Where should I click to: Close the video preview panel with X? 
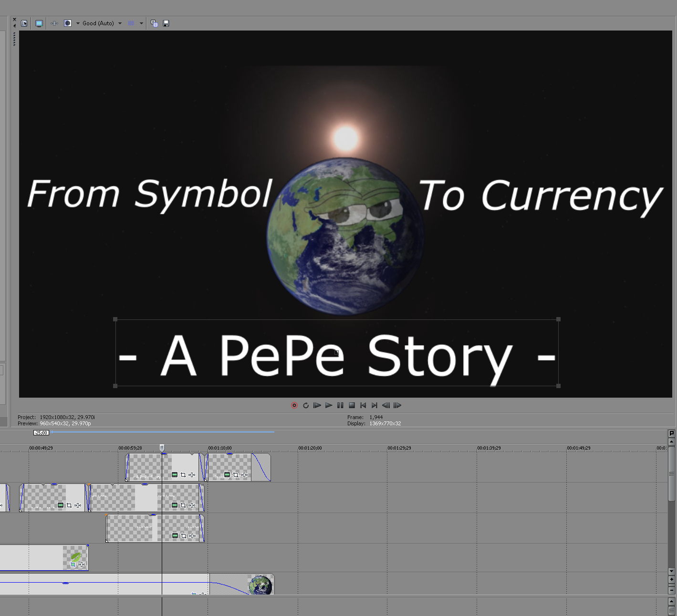14,20
